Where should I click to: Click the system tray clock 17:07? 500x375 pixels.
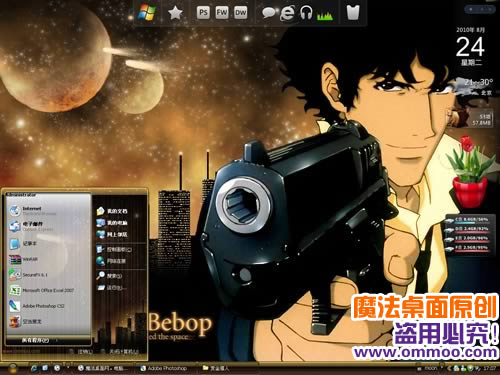tap(490, 369)
